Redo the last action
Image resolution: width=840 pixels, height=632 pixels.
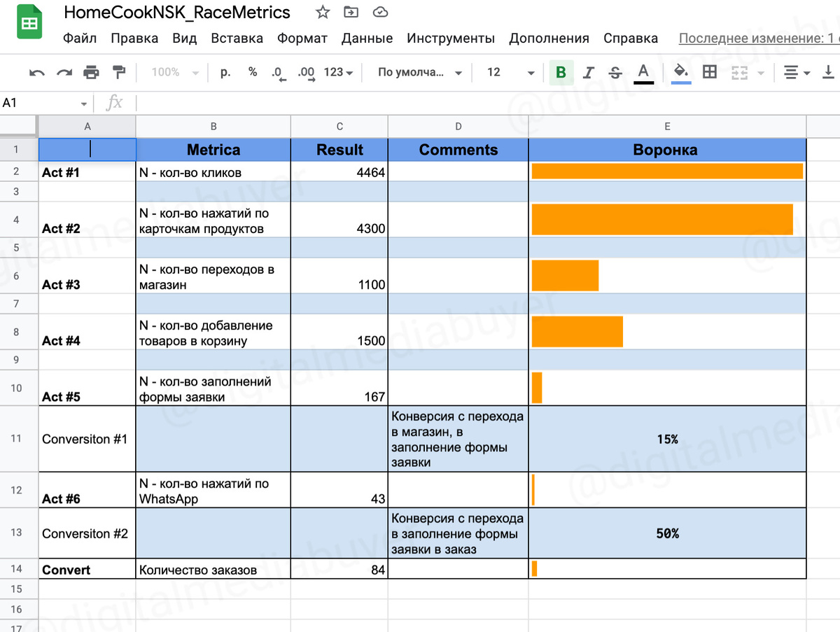[64, 72]
